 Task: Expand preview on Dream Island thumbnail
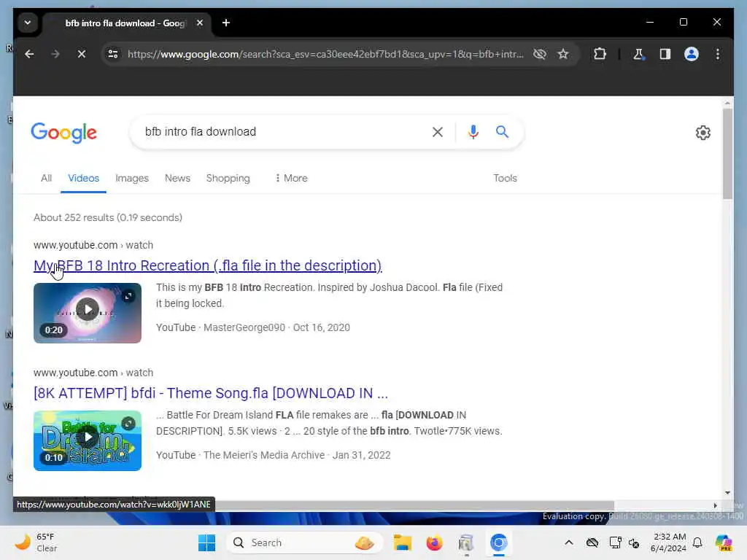pyautogui.click(x=128, y=424)
